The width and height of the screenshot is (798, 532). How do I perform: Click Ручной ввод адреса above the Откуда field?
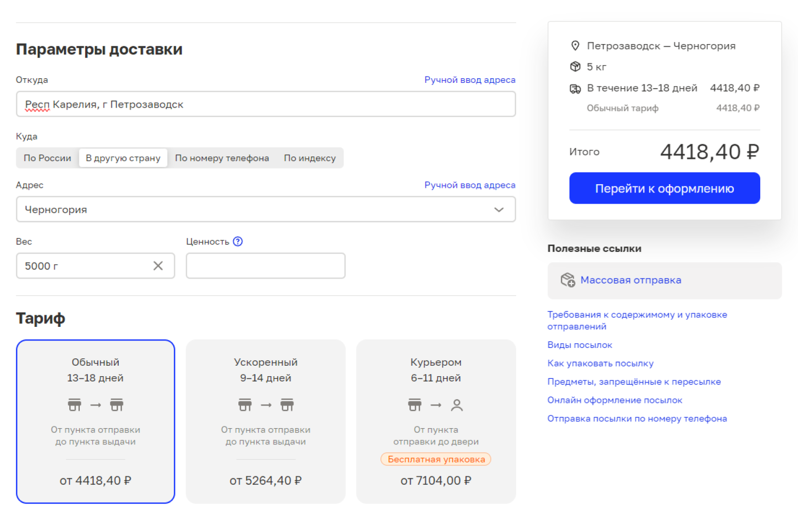470,80
